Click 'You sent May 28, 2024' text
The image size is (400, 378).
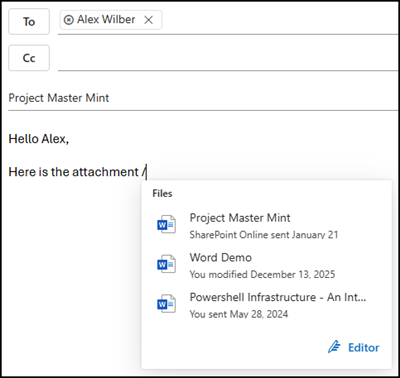tap(239, 314)
